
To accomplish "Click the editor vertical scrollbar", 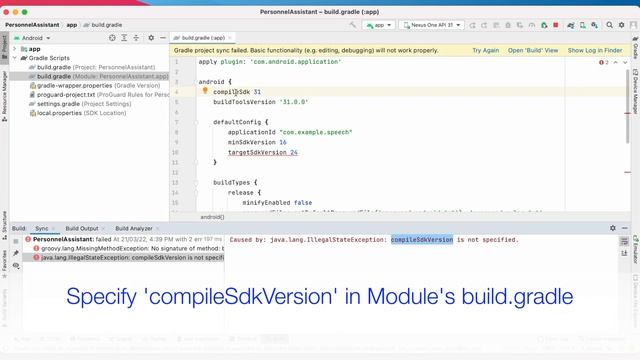I will 628,107.
